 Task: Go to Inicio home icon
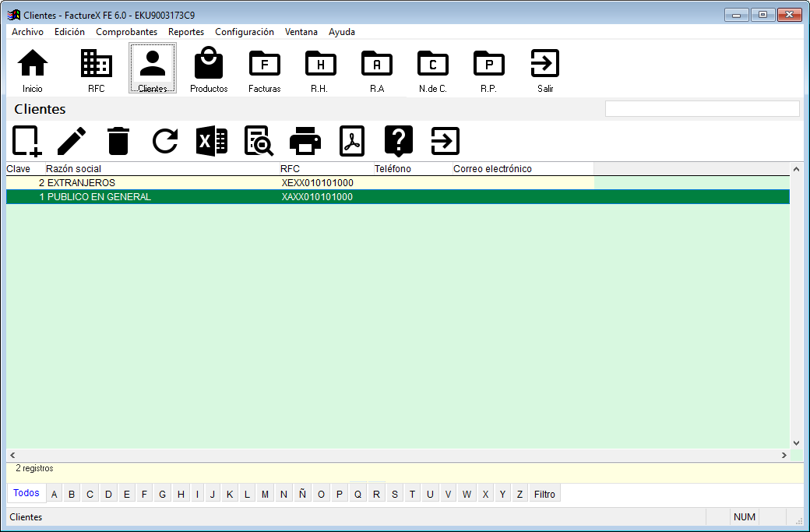[x=33, y=69]
